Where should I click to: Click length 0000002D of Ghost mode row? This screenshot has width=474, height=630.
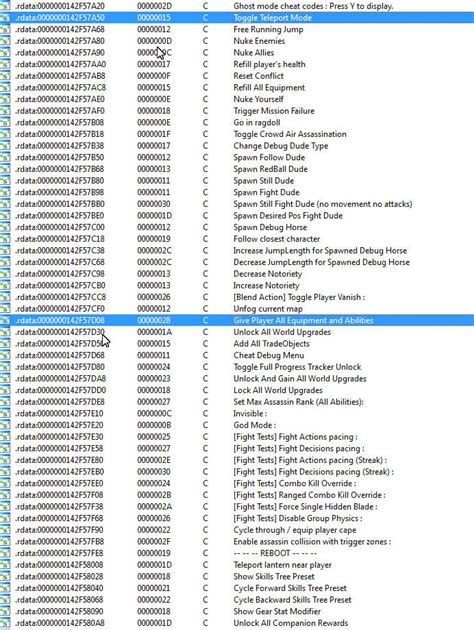[154, 6]
